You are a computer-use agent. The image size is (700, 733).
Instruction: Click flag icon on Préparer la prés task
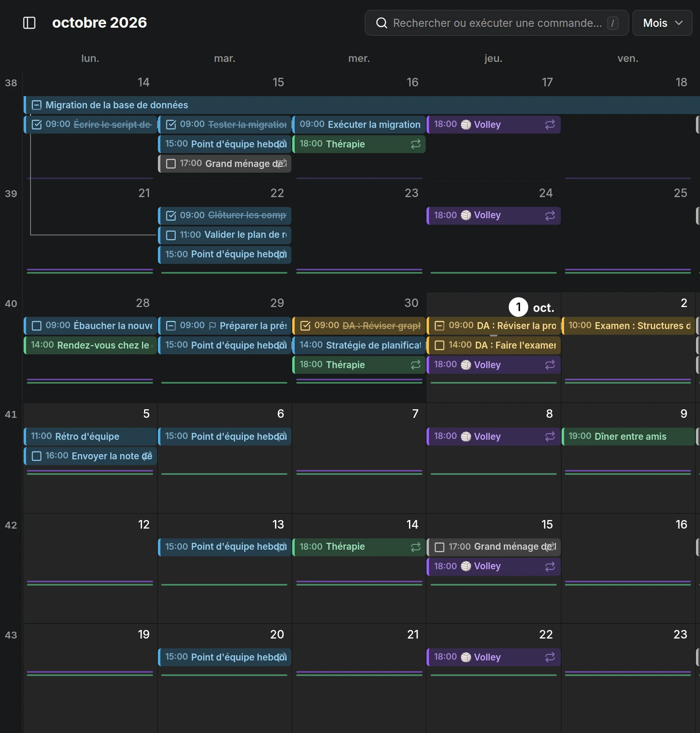(x=212, y=326)
